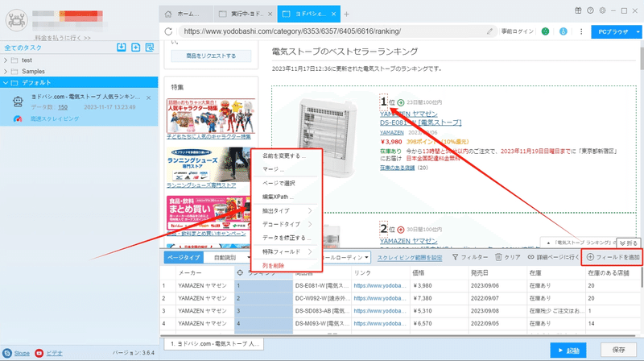Click the 起動 start button
Image resolution: width=644 pixels, height=361 pixels.
pyautogui.click(x=568, y=351)
